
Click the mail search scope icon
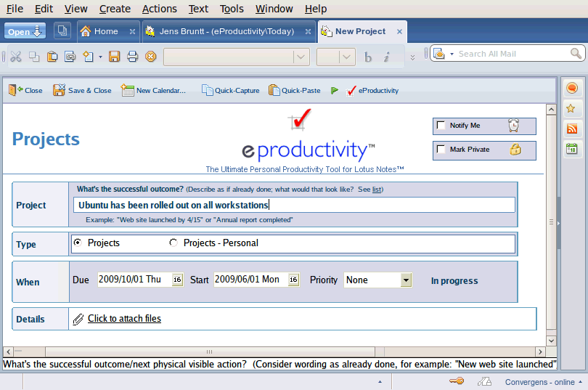439,54
